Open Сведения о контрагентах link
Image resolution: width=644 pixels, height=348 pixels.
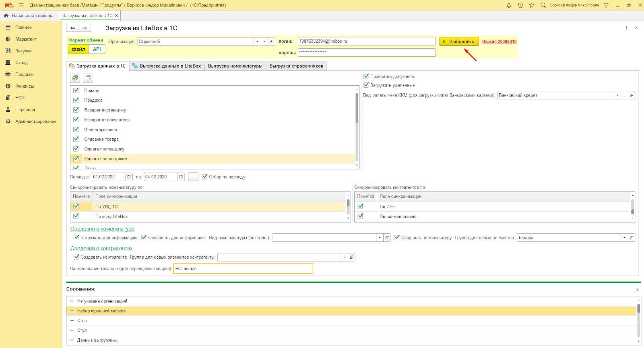101,249
